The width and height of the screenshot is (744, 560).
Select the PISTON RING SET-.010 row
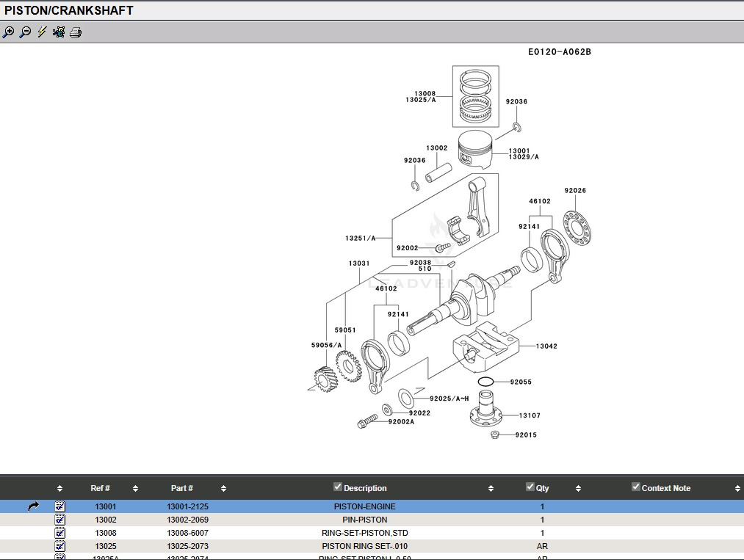[364, 546]
